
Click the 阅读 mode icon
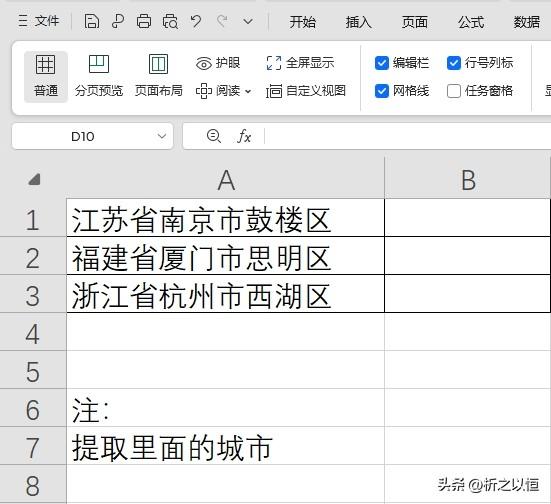click(204, 91)
